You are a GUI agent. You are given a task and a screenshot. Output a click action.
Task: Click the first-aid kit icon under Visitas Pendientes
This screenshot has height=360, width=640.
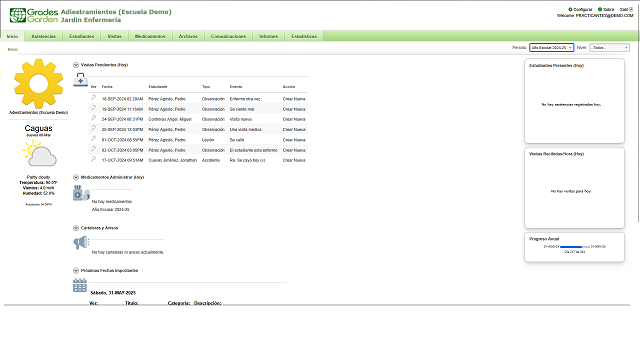80,80
